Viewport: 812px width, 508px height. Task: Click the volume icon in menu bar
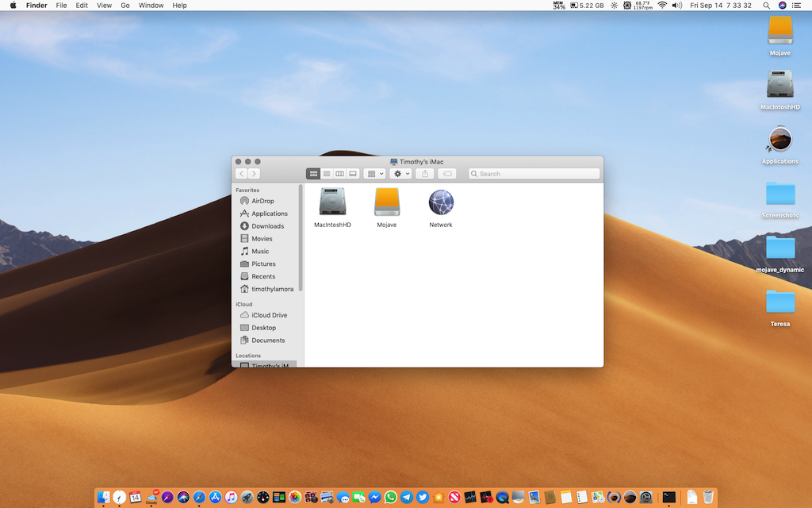click(x=677, y=6)
